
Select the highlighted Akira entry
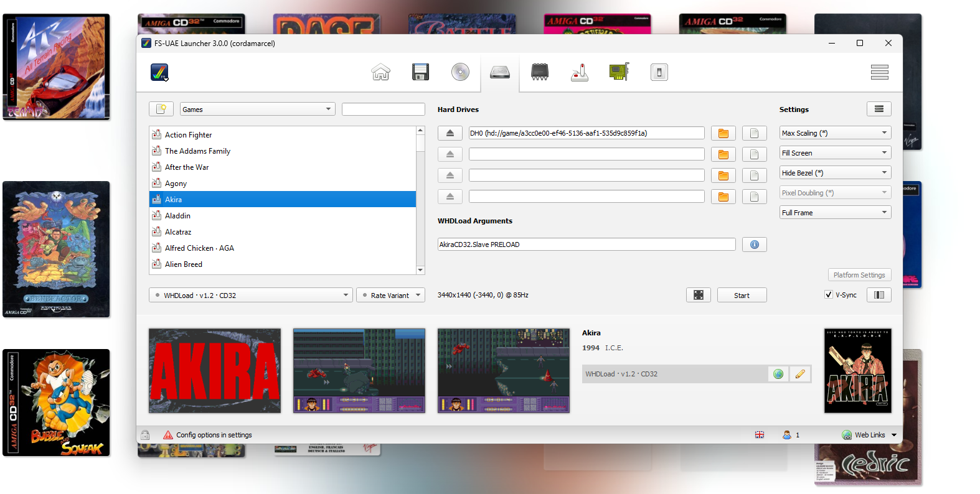pos(282,199)
